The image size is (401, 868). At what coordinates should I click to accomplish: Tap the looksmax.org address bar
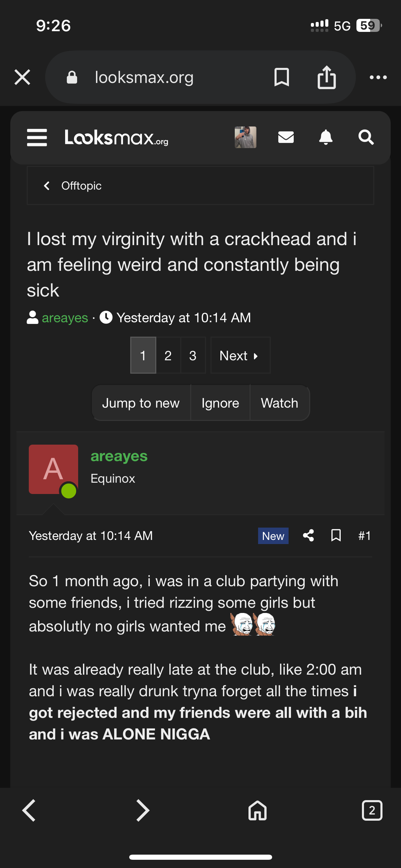coord(144,77)
